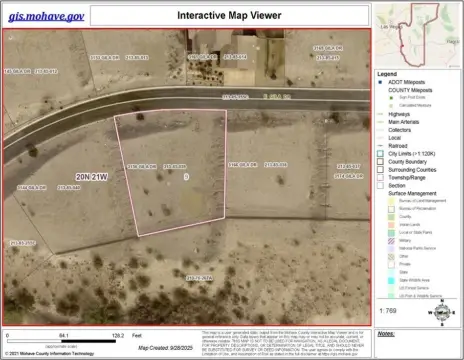Click the Mohave County Information Technology copyright
Screen dimensions: 464x360
pos(50,353)
